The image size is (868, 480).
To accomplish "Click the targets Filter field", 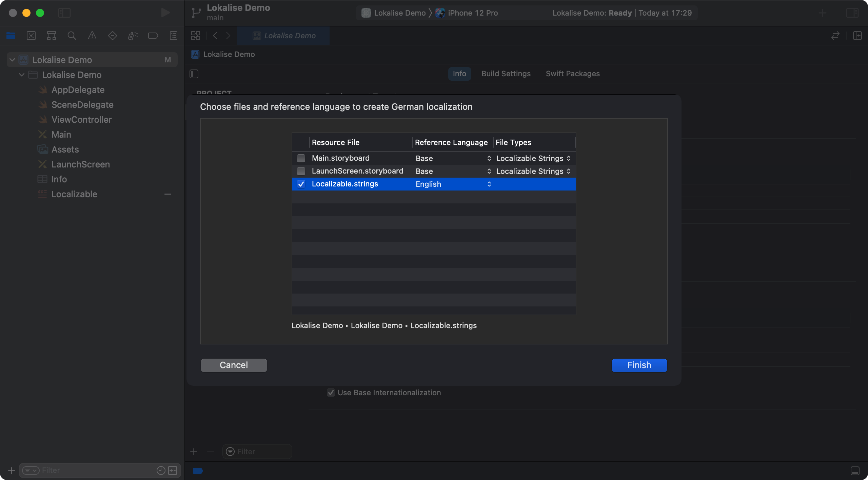I will click(258, 452).
